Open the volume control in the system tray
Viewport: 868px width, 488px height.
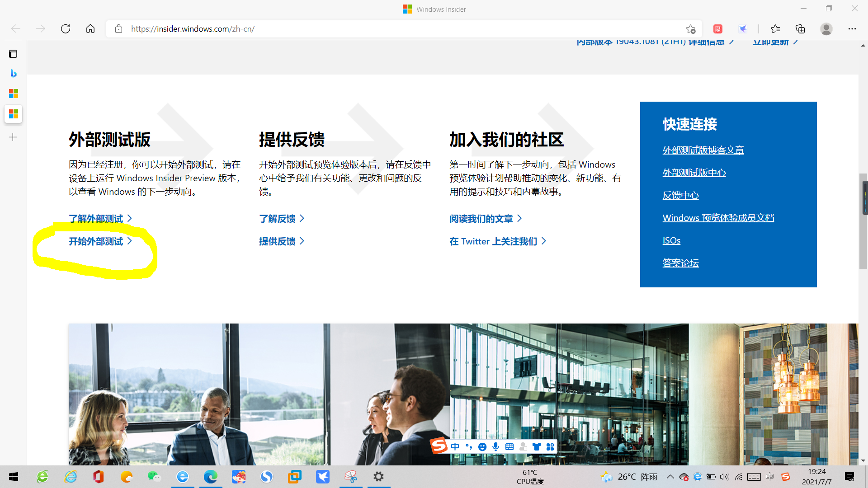(725, 477)
